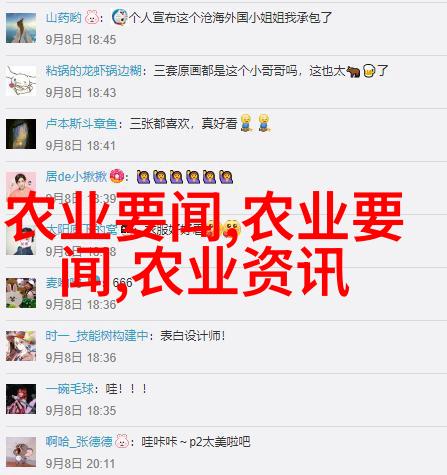Click the Doraemon emoji in the first comment
The height and width of the screenshot is (475, 447).
click(119, 17)
